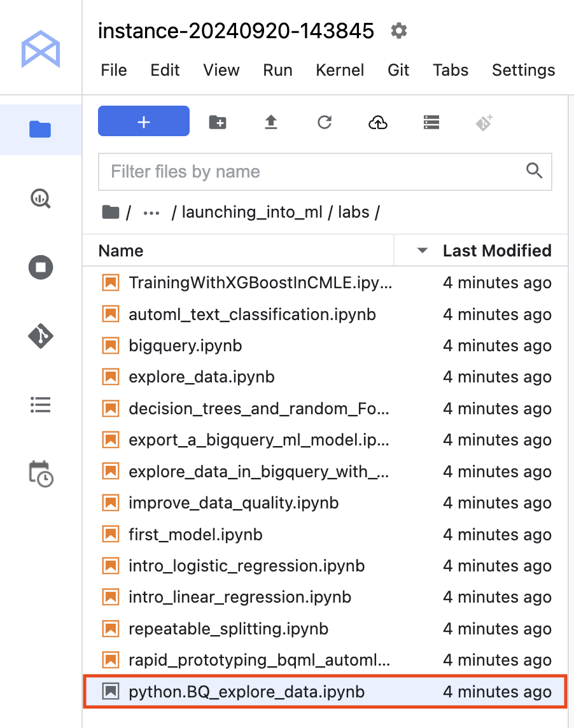This screenshot has height=728, width=574.
Task: Refresh the file listing
Action: point(324,121)
